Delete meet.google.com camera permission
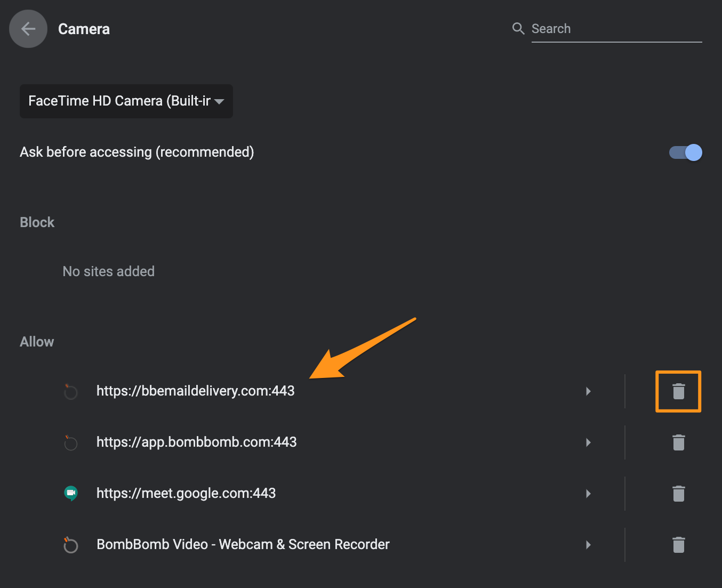The image size is (722, 588). tap(678, 494)
